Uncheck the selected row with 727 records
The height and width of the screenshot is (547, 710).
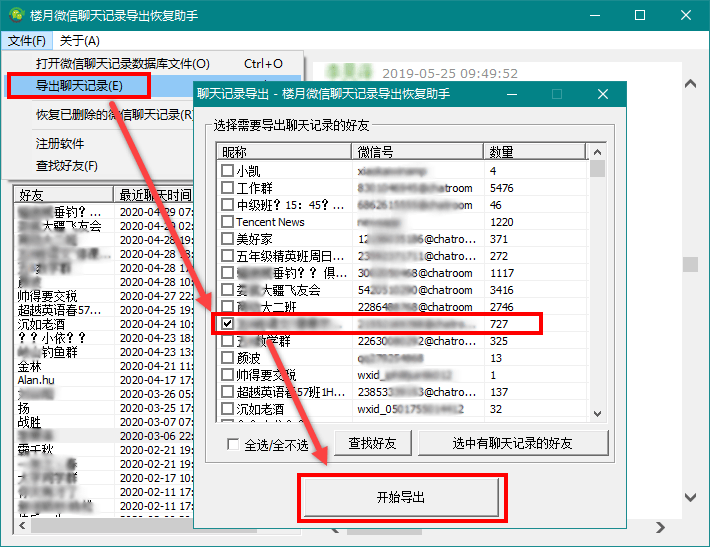point(228,324)
